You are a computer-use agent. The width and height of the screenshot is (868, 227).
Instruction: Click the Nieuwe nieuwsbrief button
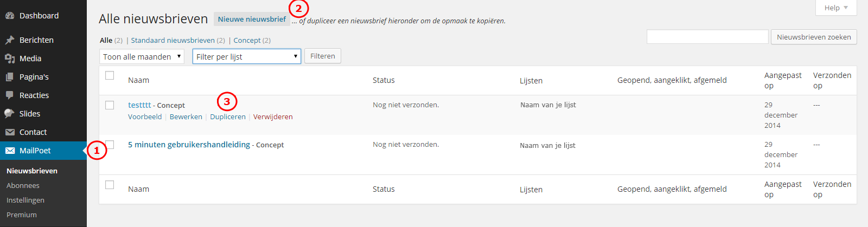tap(252, 19)
